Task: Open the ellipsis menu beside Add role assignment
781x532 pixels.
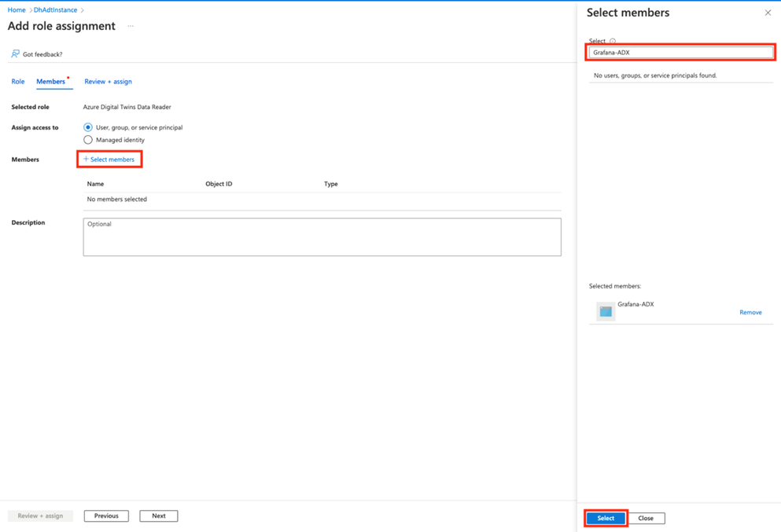Action: pos(131,26)
